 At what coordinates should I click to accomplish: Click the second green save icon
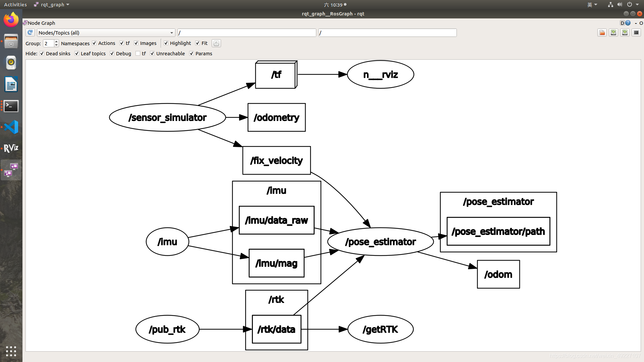pyautogui.click(x=625, y=33)
